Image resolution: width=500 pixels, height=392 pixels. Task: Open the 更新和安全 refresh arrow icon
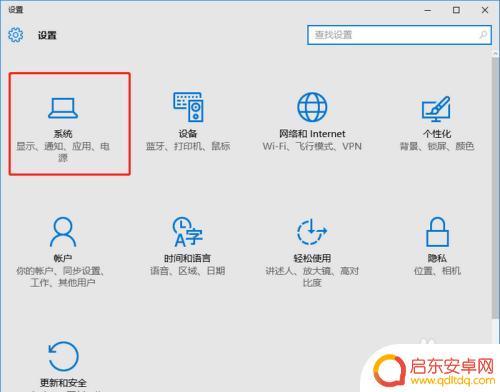tap(63, 356)
